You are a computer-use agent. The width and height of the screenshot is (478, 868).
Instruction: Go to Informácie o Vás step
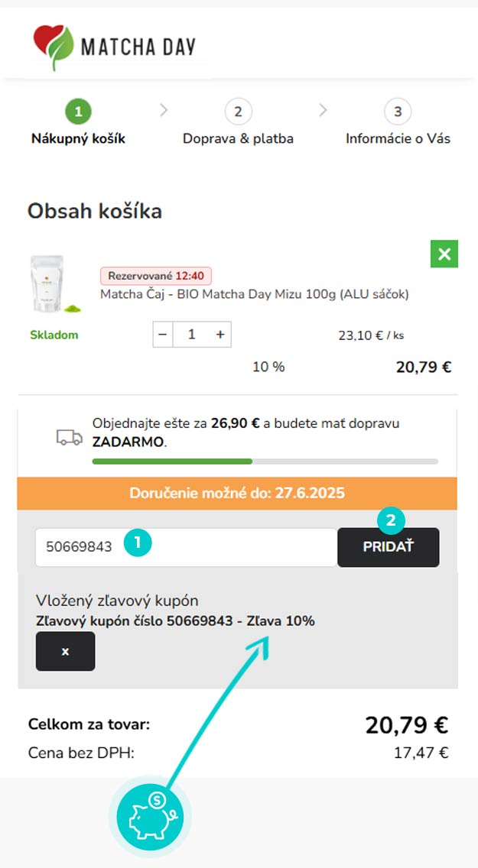coord(398,123)
